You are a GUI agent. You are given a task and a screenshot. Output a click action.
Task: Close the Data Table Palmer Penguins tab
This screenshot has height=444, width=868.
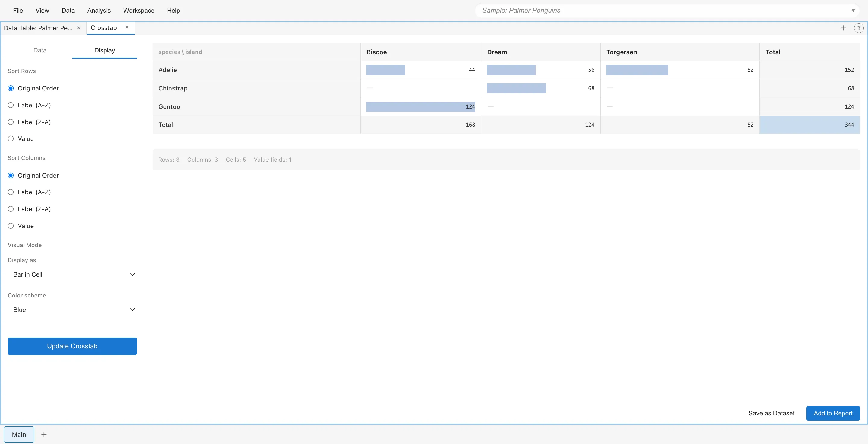point(78,28)
